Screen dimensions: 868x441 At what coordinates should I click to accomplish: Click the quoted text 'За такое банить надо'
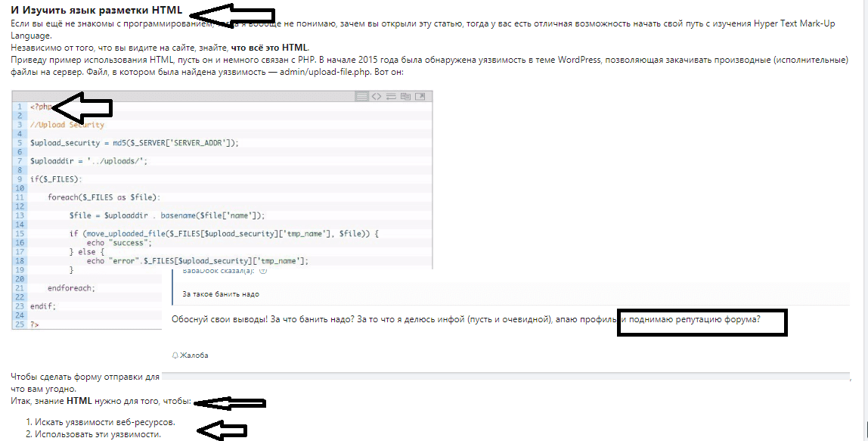[221, 294]
